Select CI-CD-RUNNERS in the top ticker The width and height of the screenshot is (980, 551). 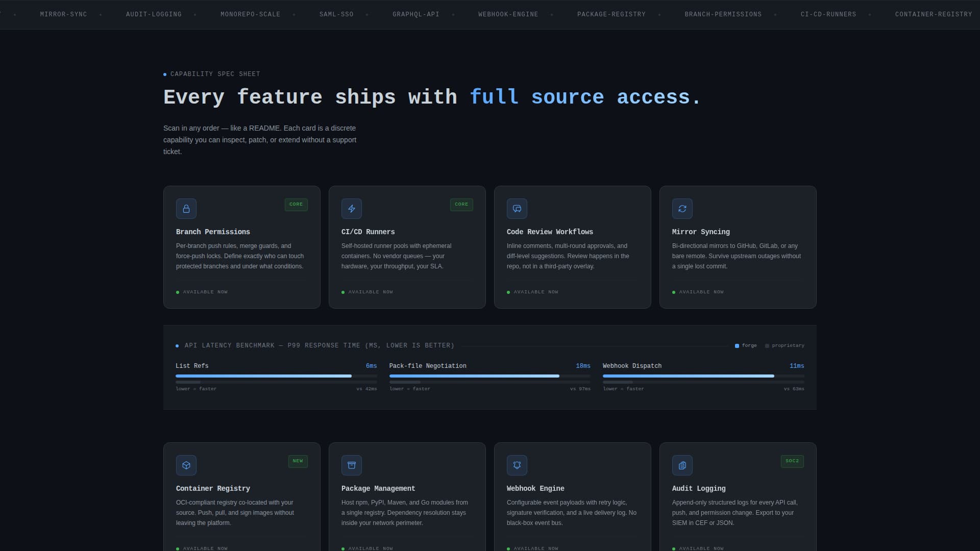pyautogui.click(x=828, y=14)
